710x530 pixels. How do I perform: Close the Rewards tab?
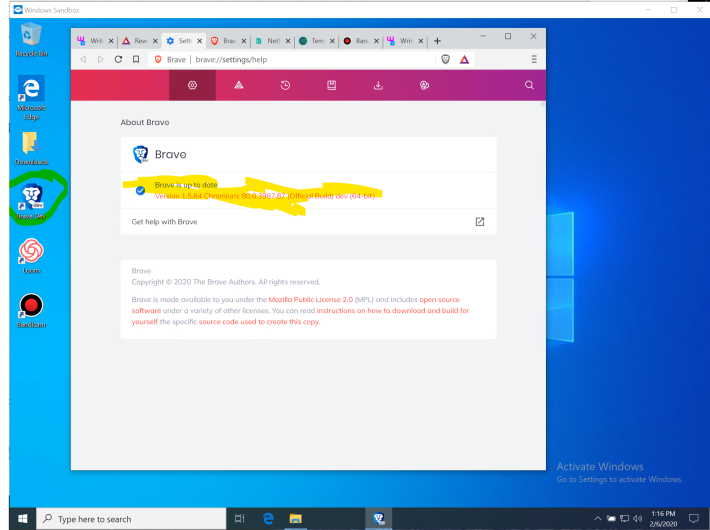click(155, 41)
